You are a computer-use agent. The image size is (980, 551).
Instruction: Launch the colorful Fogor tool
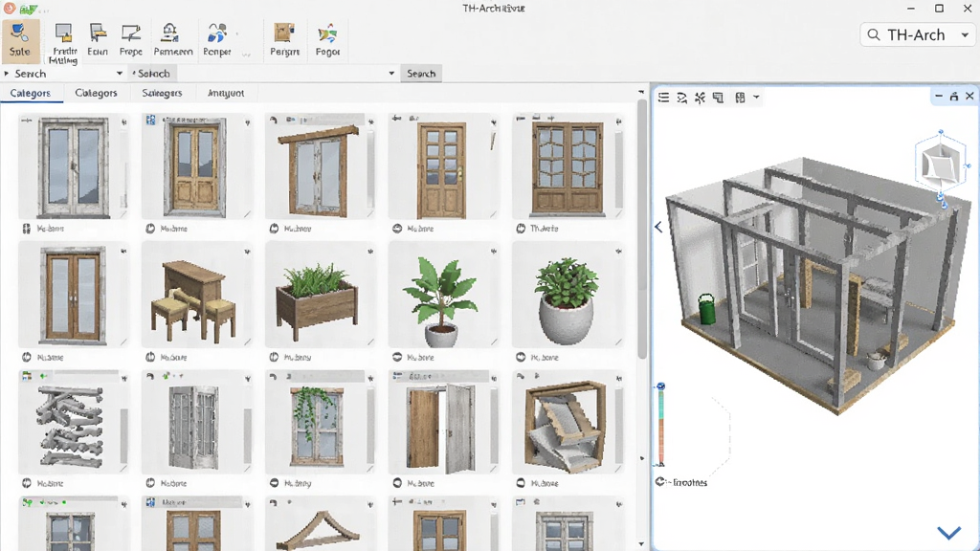pyautogui.click(x=327, y=41)
